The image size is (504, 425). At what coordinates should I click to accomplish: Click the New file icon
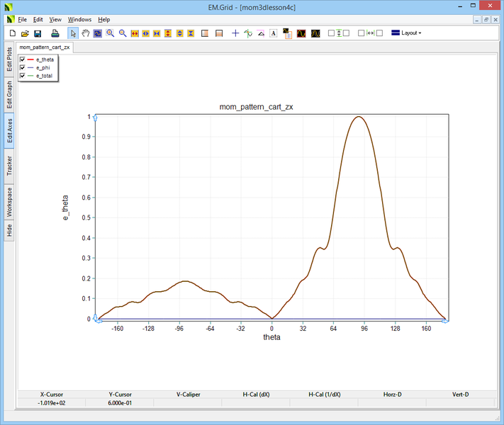coord(12,33)
